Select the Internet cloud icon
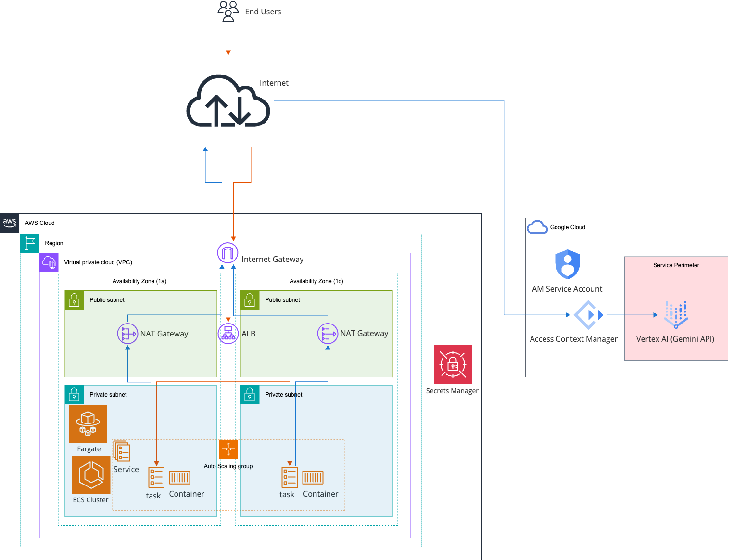This screenshot has height=560, width=746. tap(228, 102)
